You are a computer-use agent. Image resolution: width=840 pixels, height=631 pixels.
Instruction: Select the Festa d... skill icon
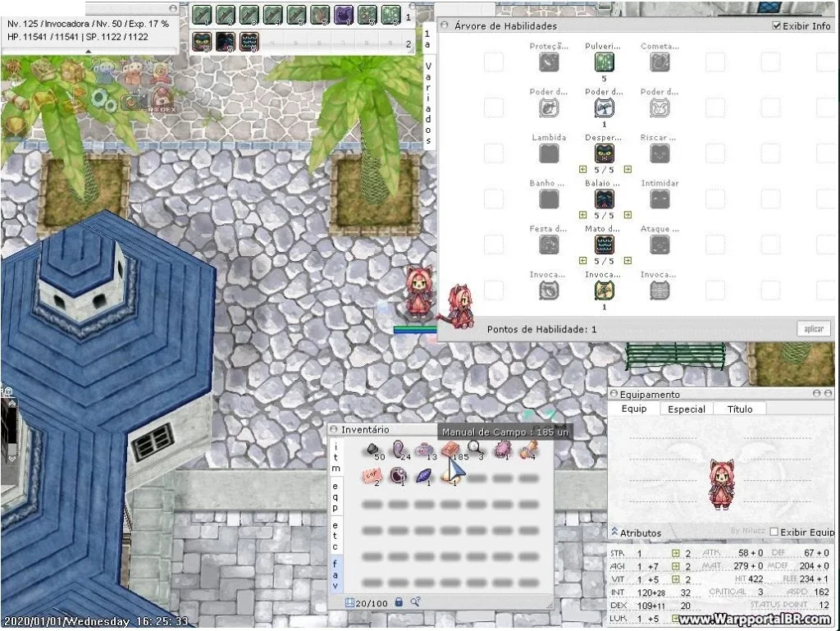click(549, 245)
